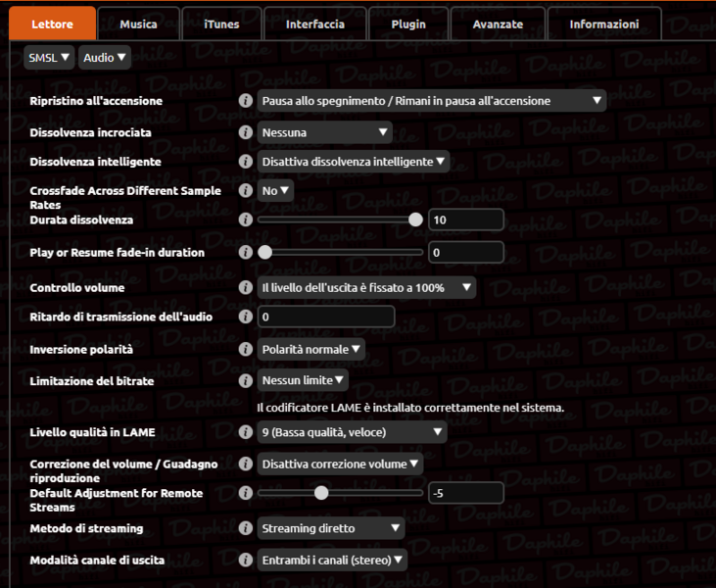The image size is (716, 588).
Task: Go to the Avanzate tab
Action: (498, 24)
